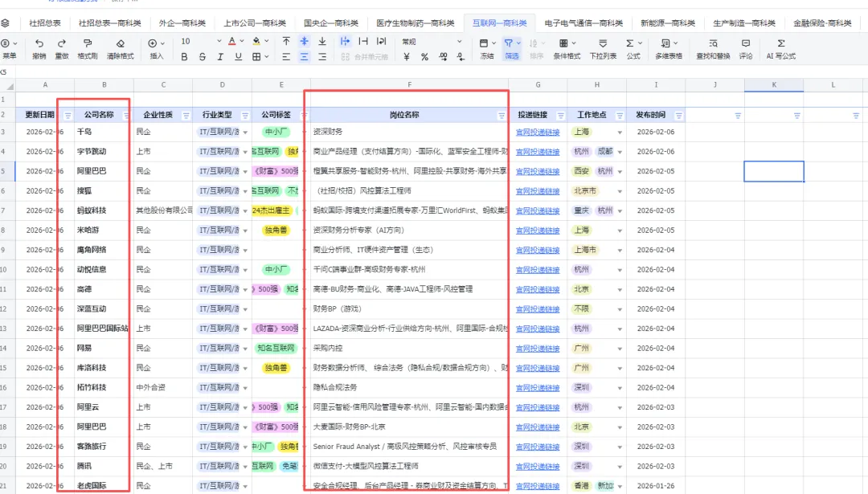Image resolution: width=868 pixels, height=494 pixels.
Task: Switch to 金融保险-商科类 sheet tab
Action: coord(822,23)
